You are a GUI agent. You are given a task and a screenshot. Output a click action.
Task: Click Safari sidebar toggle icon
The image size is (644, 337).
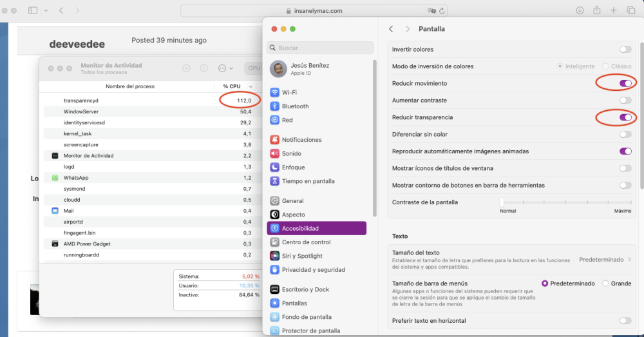coord(33,11)
